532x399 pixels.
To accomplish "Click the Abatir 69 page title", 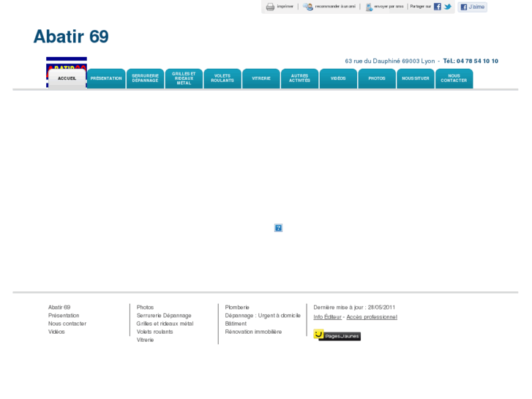I will (71, 37).
